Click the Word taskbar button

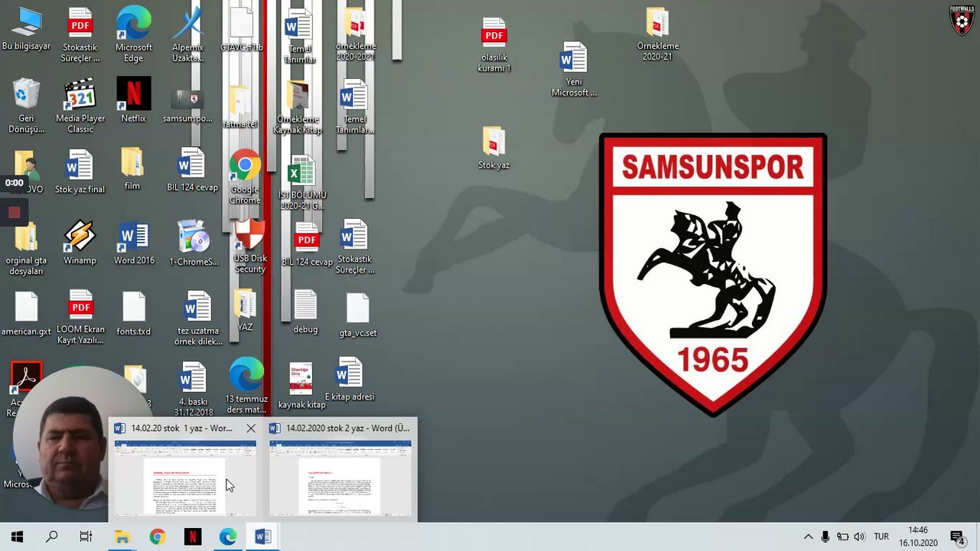pyautogui.click(x=262, y=537)
